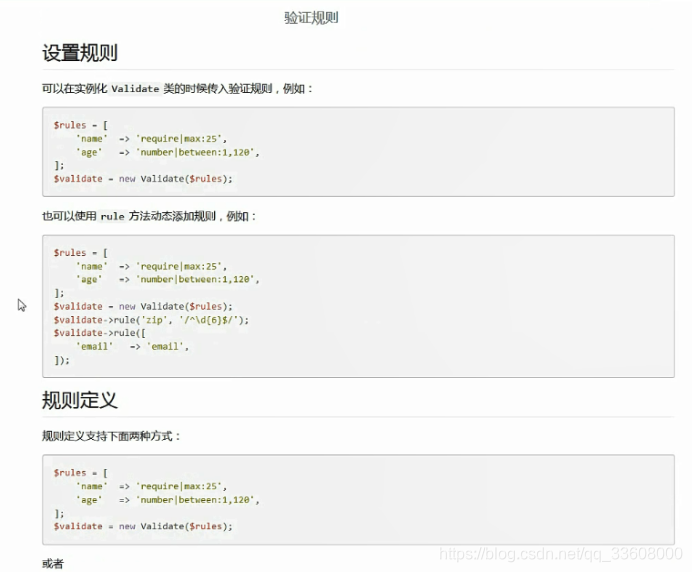
Task: Select the inline code word rule in 也可以使用 sentence
Action: tap(113, 216)
